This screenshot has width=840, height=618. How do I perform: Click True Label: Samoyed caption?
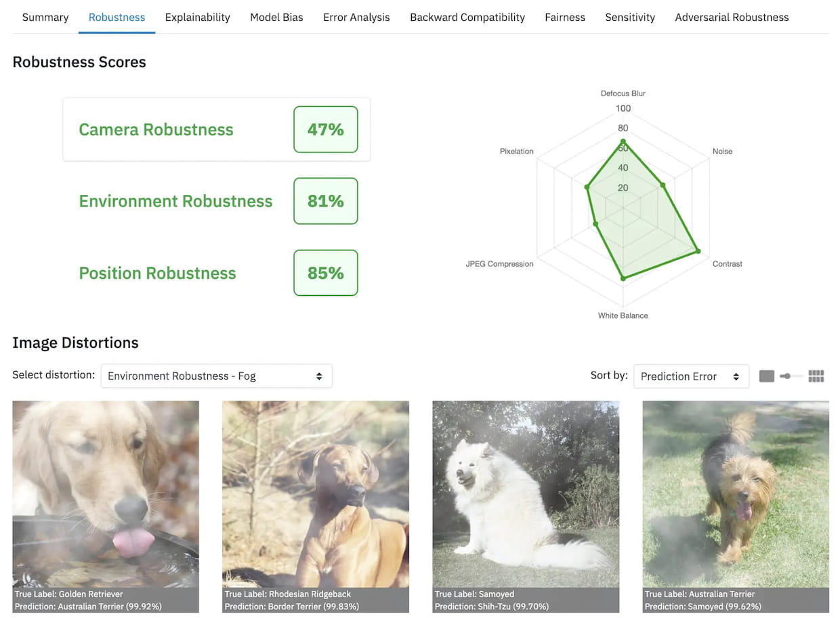pos(474,594)
